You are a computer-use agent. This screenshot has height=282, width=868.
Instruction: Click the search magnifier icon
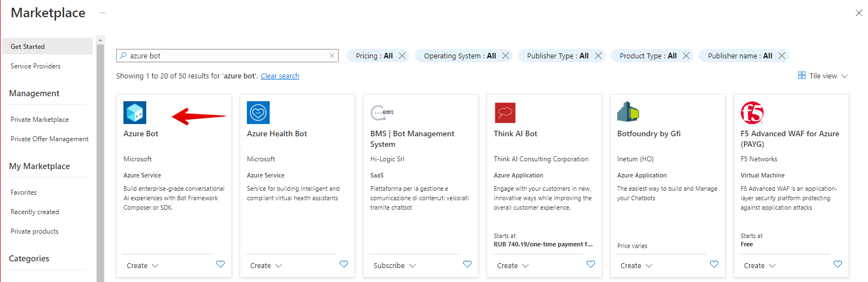(123, 56)
